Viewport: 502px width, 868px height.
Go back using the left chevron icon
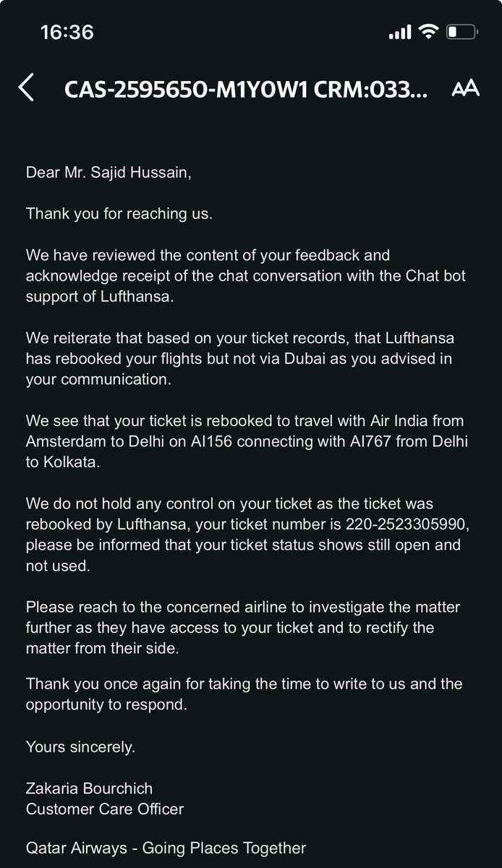point(26,88)
